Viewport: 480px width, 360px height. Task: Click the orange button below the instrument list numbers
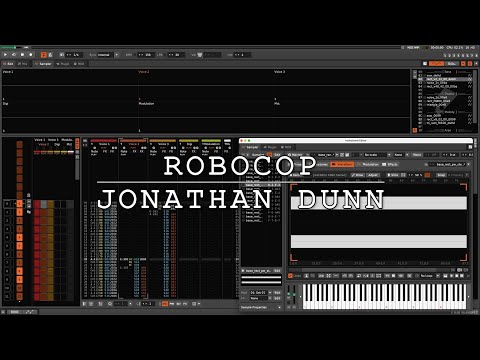click(x=415, y=130)
